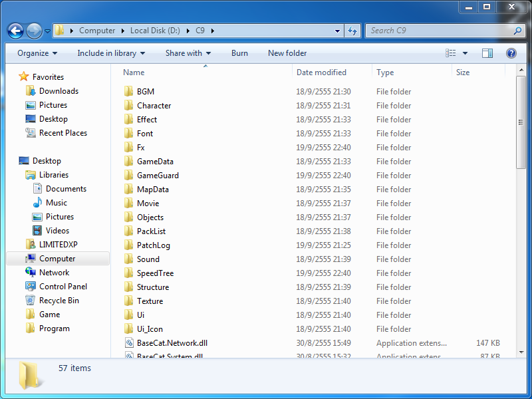532x399 pixels.
Task: Expand the arrow after C9 in address bar
Action: [213, 31]
